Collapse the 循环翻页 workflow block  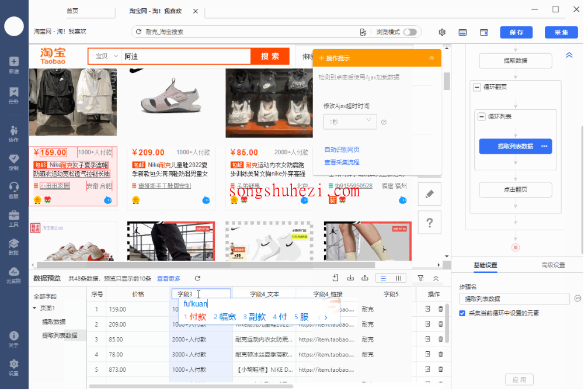[477, 87]
